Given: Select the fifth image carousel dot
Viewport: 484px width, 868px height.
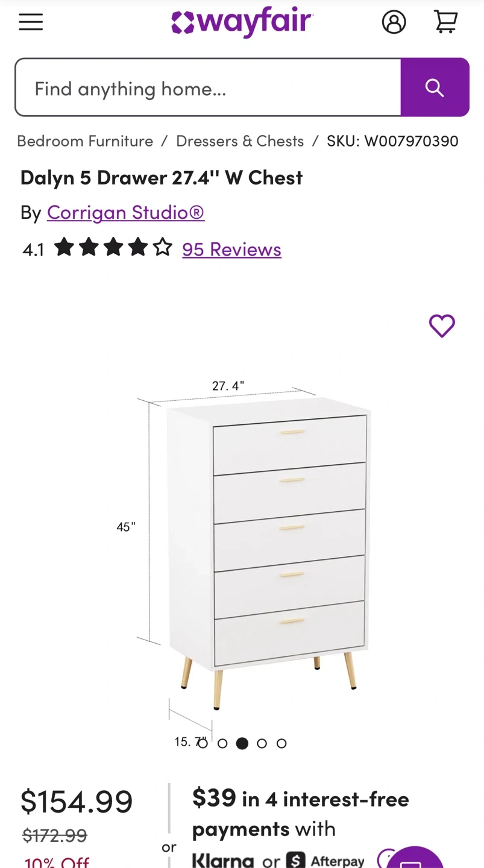Looking at the screenshot, I should pos(281,743).
